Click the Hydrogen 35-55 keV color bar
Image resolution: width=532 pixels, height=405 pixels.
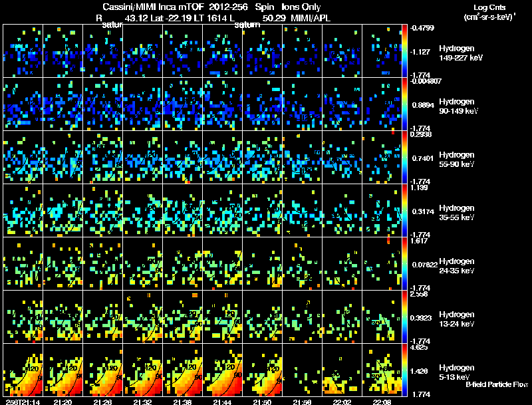pos(404,210)
